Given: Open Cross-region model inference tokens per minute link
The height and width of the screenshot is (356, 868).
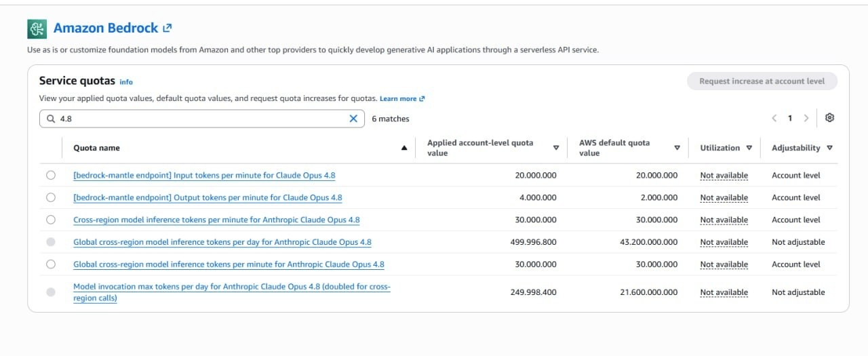Looking at the screenshot, I should (216, 220).
